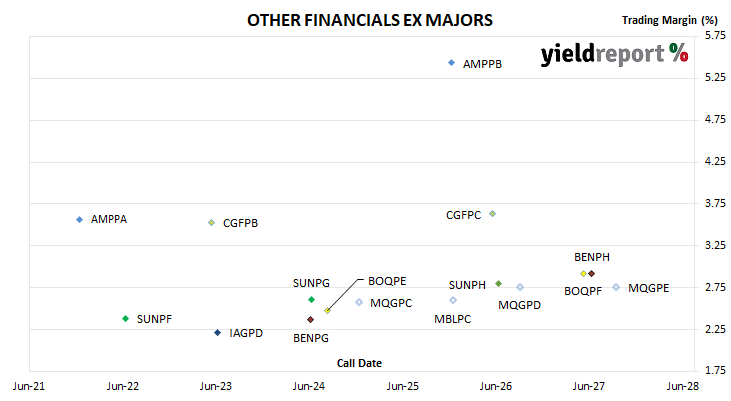Click the MQGPD data point

pos(520,287)
